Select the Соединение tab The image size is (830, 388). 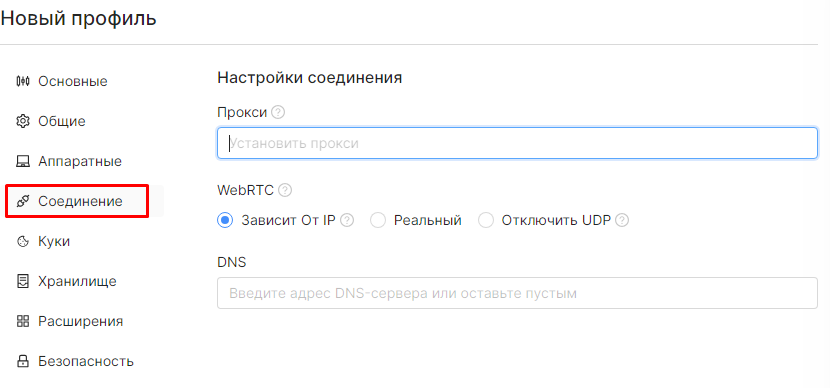[80, 201]
